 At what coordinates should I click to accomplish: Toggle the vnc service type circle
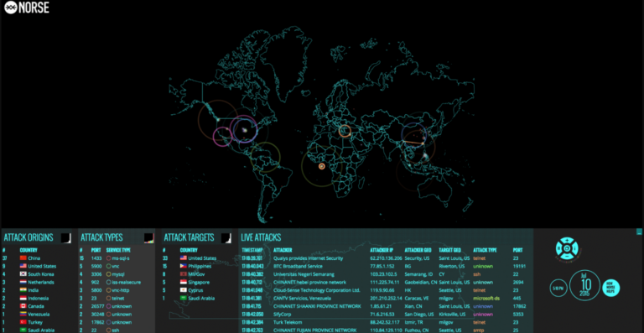click(109, 266)
